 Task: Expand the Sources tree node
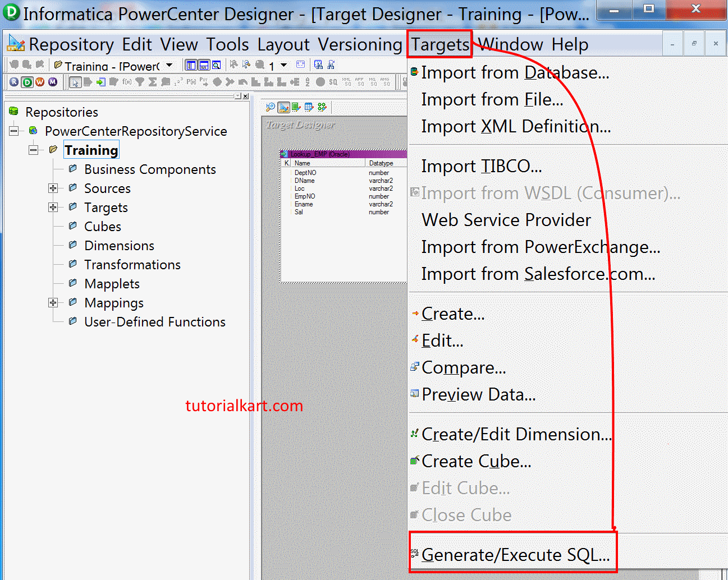[53, 188]
